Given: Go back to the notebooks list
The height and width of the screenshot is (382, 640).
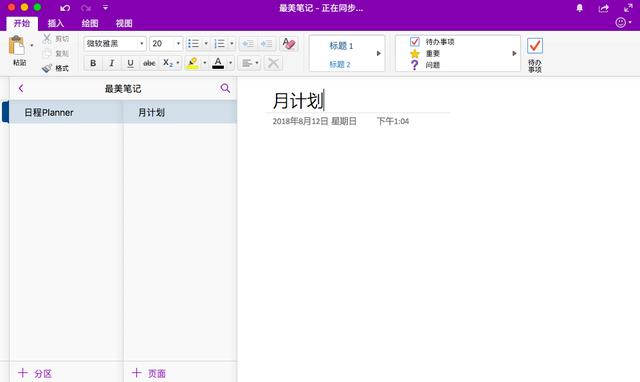Looking at the screenshot, I should [21, 88].
